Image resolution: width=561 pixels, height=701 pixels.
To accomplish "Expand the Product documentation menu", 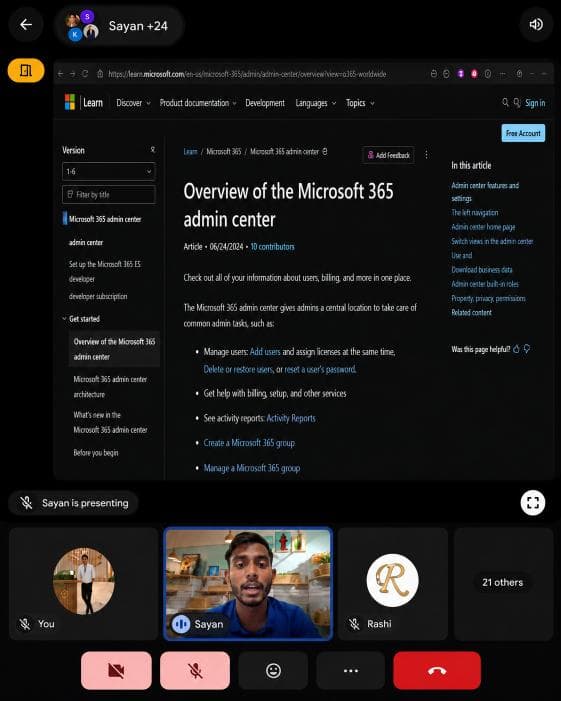I will (x=198, y=103).
